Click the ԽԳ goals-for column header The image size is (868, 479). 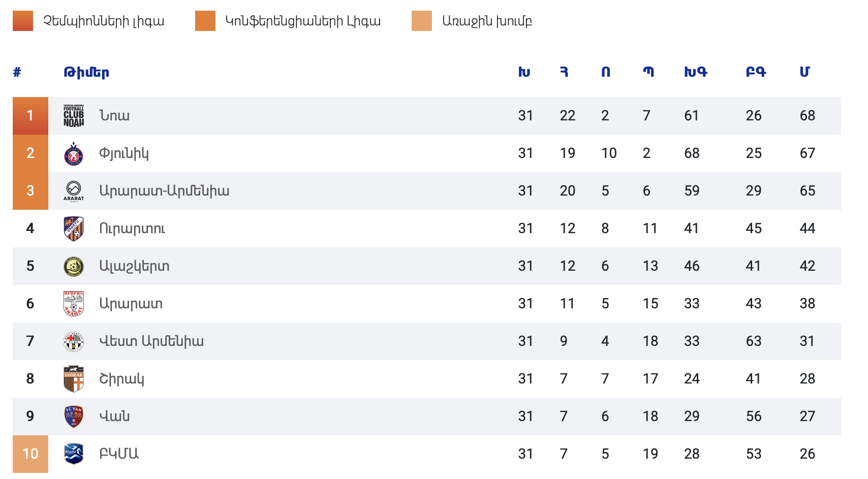696,72
